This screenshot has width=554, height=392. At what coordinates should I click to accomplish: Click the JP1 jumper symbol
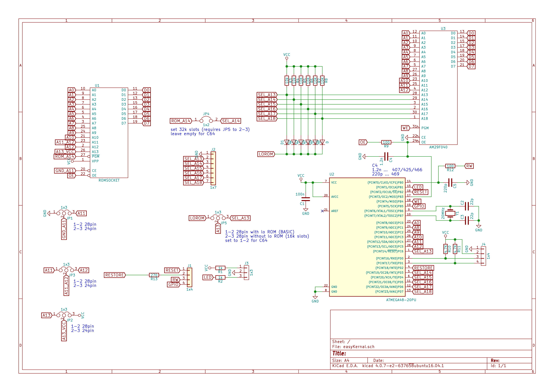click(64, 213)
